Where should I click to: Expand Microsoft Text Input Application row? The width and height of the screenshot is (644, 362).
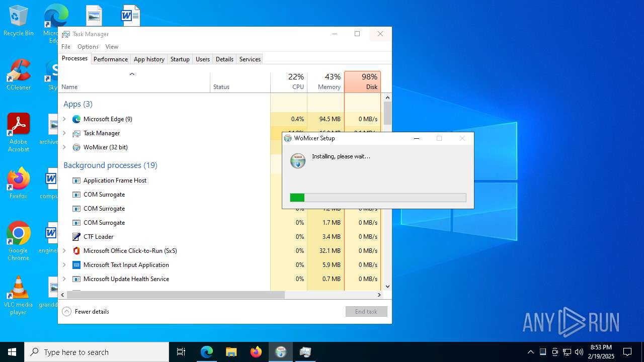(x=64, y=265)
